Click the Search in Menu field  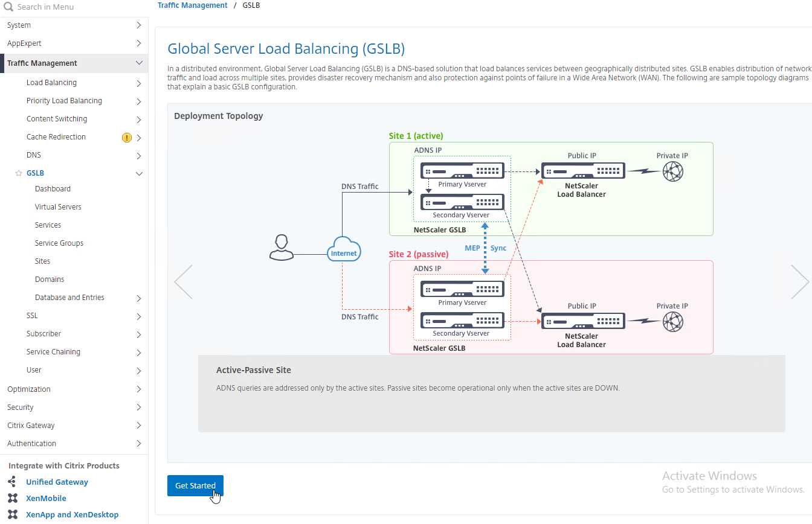click(x=74, y=7)
